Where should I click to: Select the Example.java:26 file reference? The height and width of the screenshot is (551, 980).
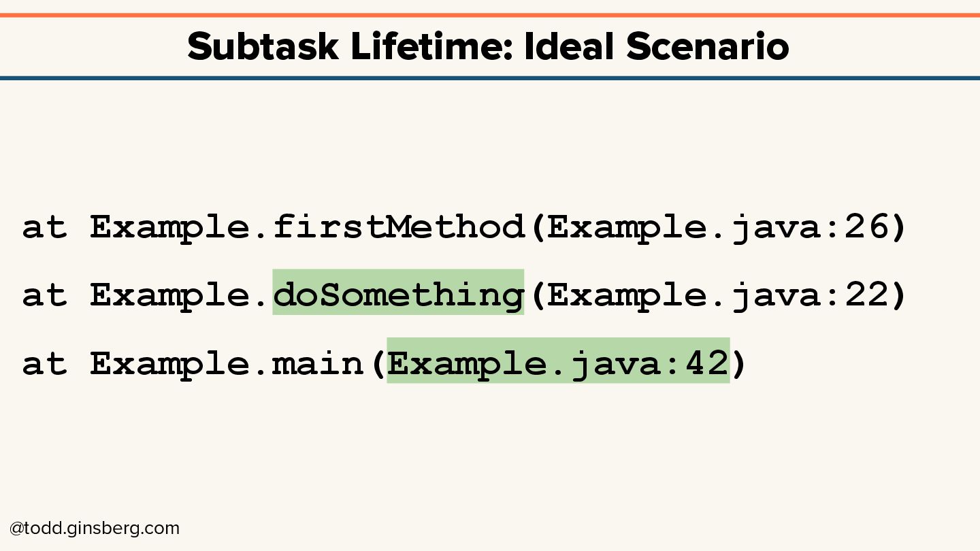click(718, 227)
